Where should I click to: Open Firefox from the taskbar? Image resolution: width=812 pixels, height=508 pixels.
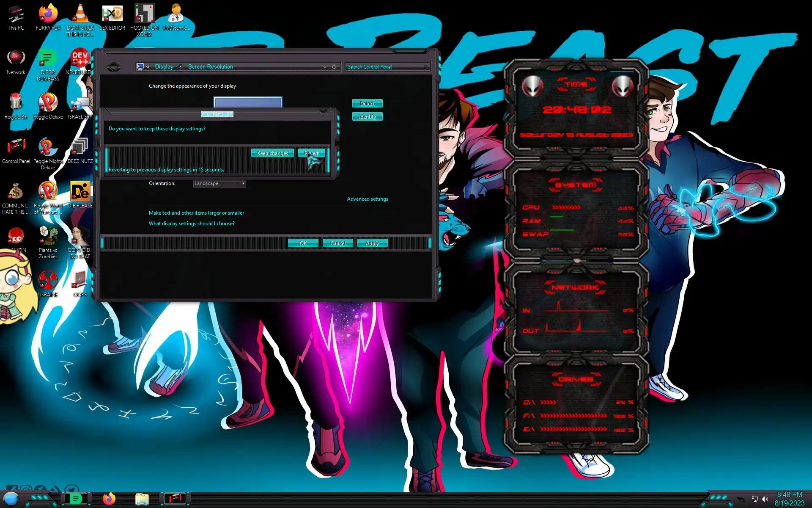coord(109,498)
